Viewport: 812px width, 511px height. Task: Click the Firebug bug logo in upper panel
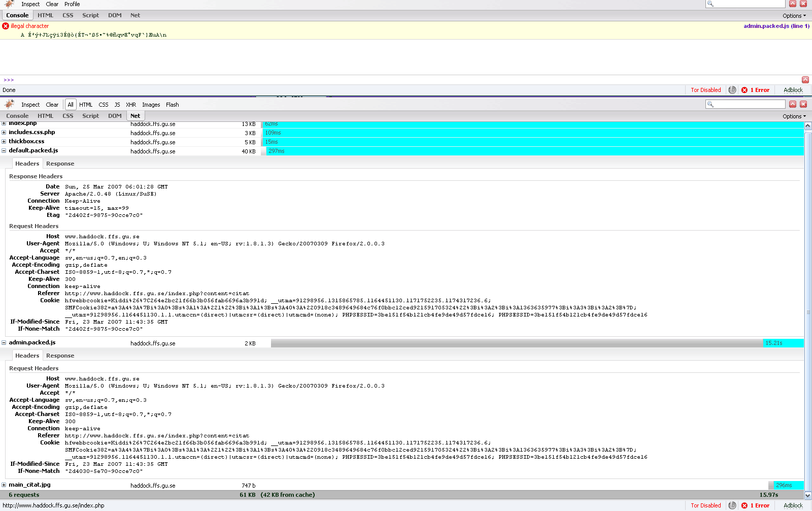[9, 4]
